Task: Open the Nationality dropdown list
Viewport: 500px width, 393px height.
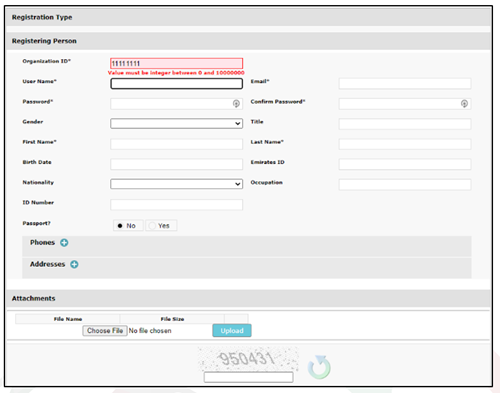Action: 176,184
